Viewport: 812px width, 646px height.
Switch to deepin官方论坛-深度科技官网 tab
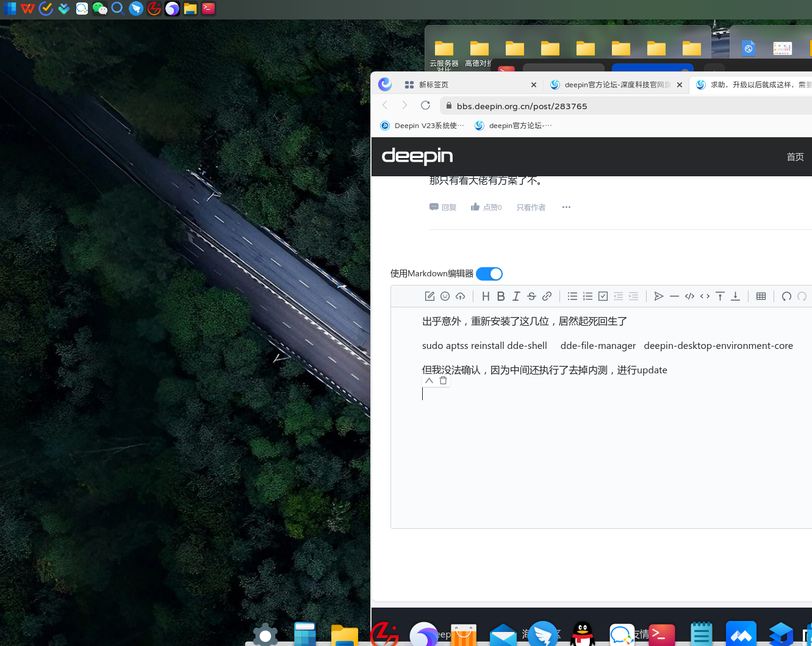pos(615,85)
